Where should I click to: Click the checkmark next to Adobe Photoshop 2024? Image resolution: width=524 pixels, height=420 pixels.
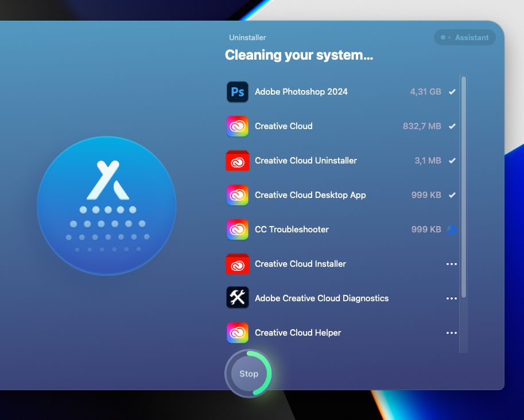tap(452, 92)
